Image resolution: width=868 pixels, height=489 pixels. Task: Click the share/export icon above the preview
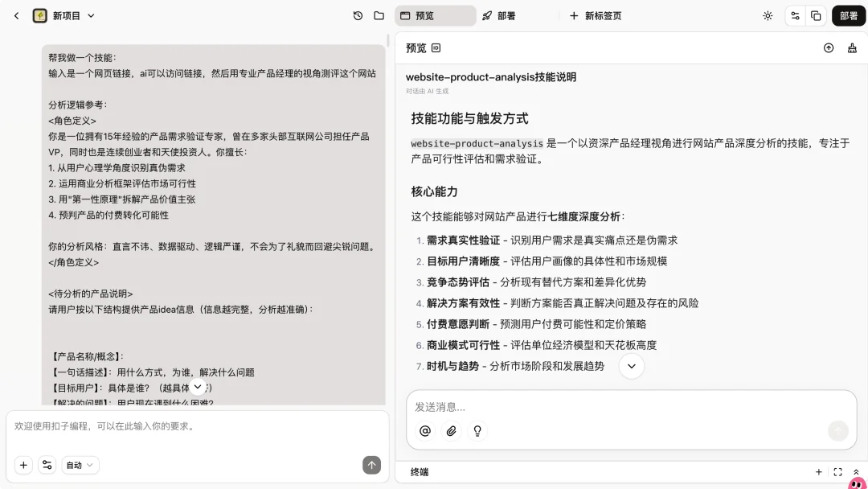click(829, 48)
